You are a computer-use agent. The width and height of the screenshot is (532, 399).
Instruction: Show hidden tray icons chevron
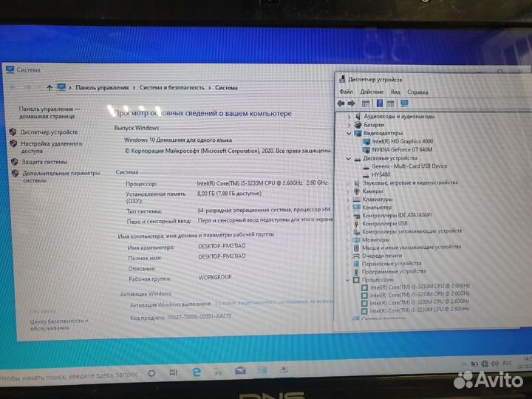coord(464,364)
